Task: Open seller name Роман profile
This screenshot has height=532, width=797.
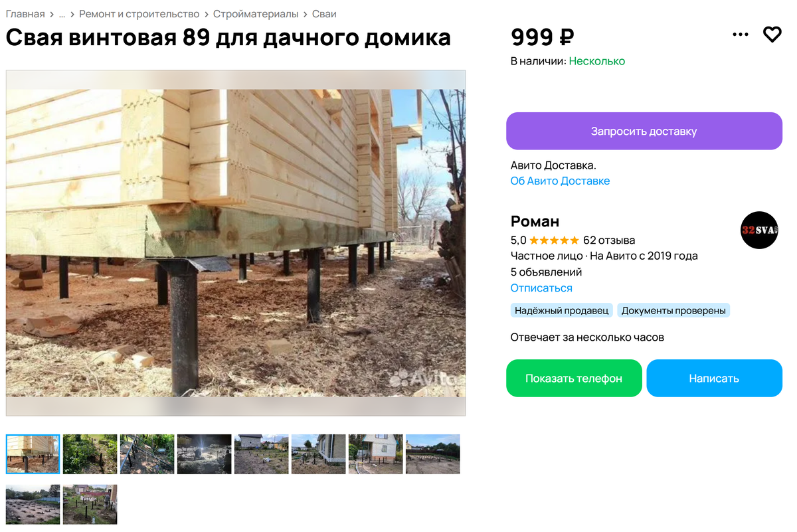Action: pyautogui.click(x=535, y=221)
